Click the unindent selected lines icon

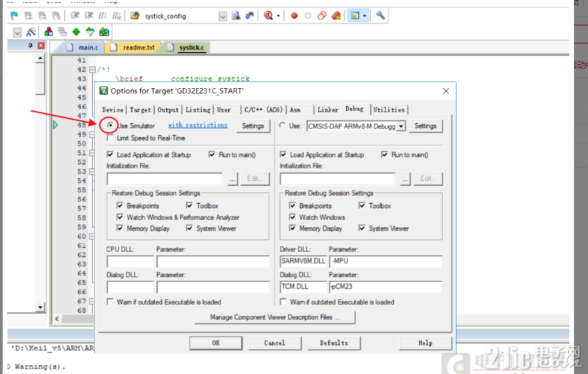(x=89, y=16)
